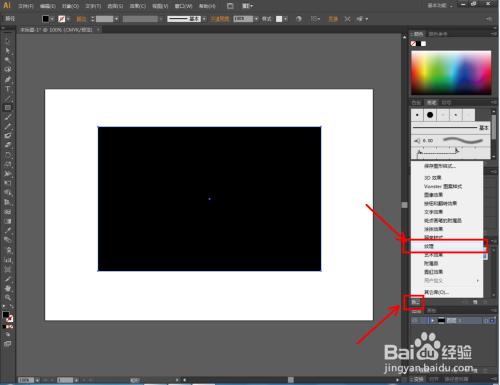
Task: Select the Perspective Grid tool
Action: click(8, 202)
